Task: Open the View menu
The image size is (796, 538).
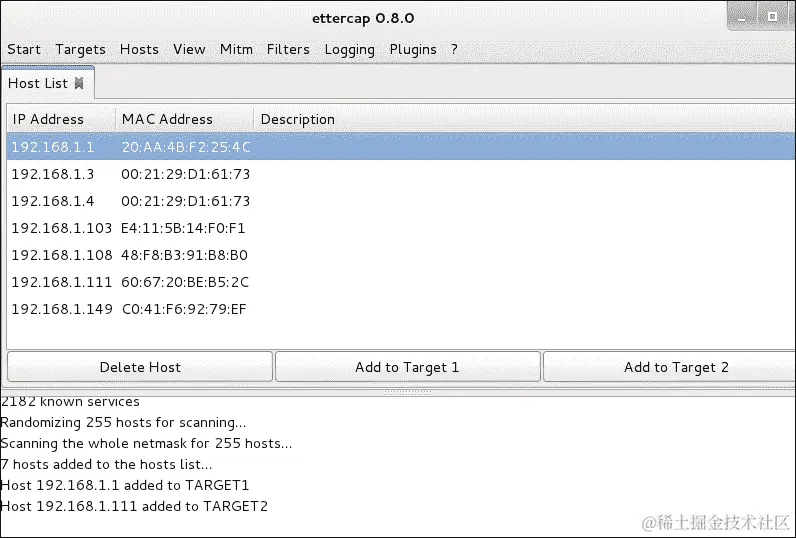Action: (x=189, y=50)
